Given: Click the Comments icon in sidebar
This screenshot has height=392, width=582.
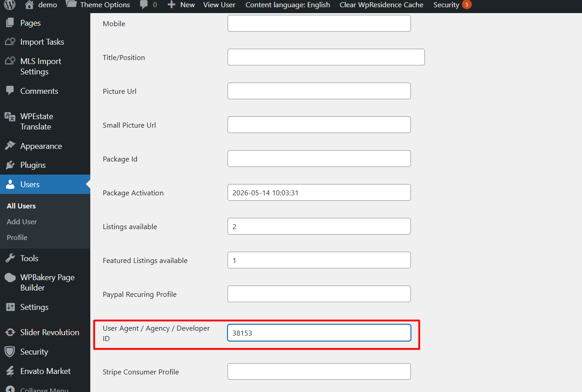Looking at the screenshot, I should click(x=10, y=91).
